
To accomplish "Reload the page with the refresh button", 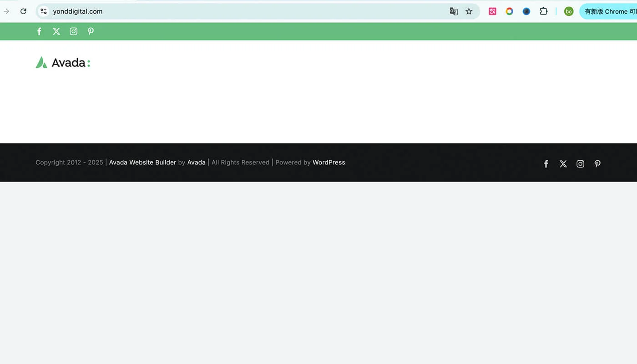I will point(23,11).
